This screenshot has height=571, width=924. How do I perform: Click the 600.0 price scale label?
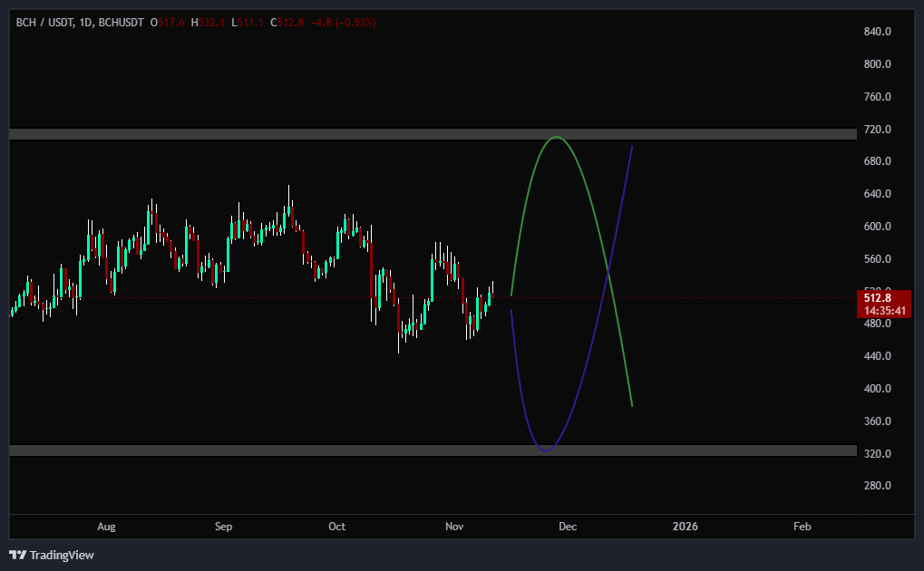point(878,227)
